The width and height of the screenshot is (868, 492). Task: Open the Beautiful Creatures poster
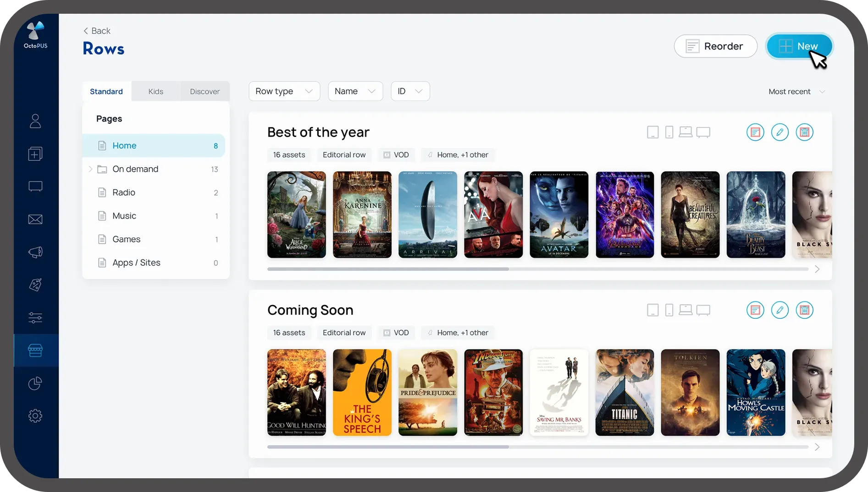tap(691, 215)
